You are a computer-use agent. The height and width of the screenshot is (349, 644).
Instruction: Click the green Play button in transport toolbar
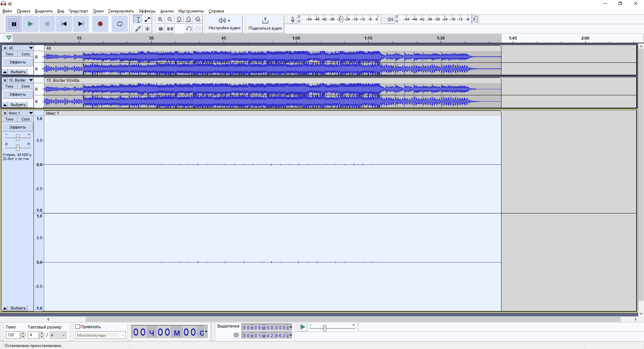click(30, 24)
